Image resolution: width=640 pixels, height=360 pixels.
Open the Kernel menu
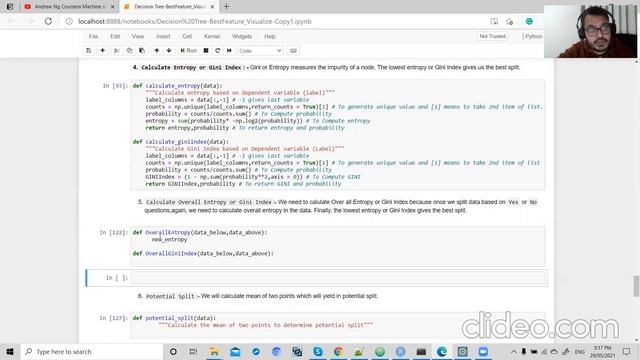point(212,36)
